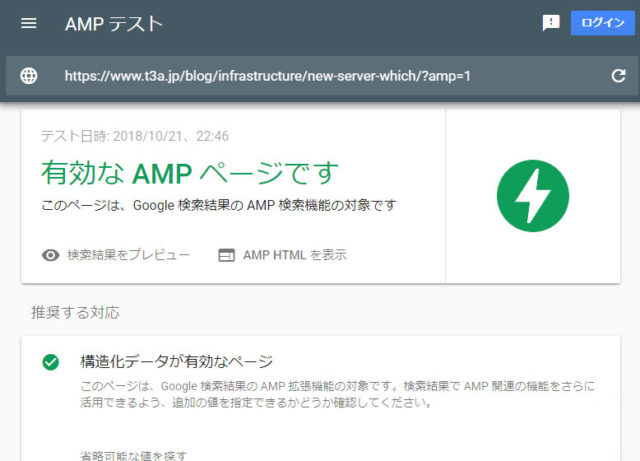
Task: Click the Google 検索結果の AMP 検索機能 description
Action: point(219,205)
